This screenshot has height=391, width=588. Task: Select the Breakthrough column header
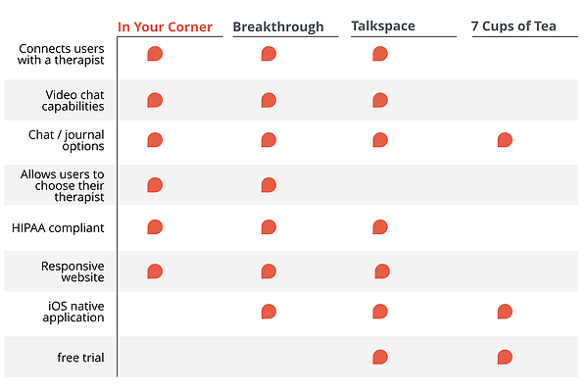click(278, 27)
